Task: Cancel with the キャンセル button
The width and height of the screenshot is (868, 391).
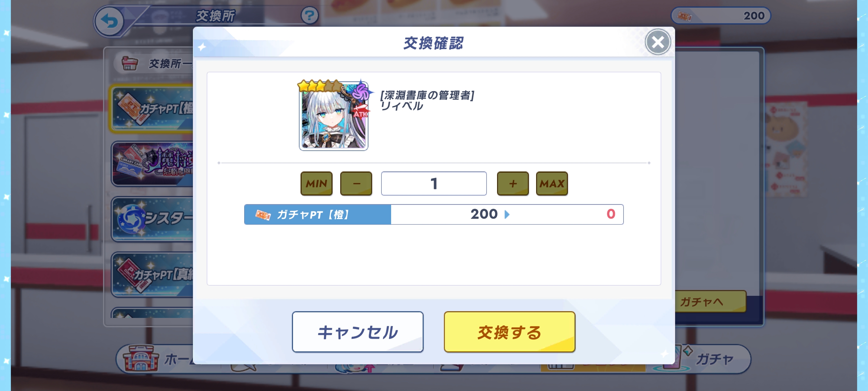Action: coord(358,332)
